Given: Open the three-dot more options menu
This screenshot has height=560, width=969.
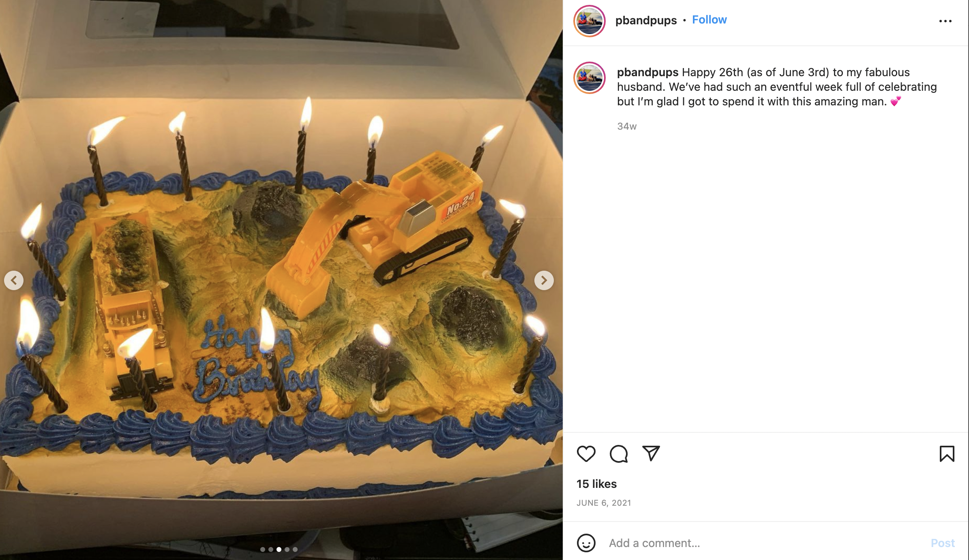Looking at the screenshot, I should (945, 21).
